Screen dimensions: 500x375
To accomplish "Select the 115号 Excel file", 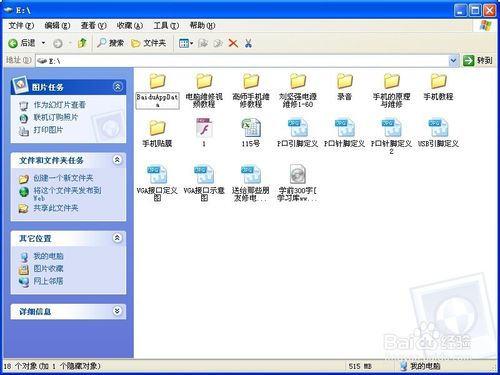I will coord(251,133).
